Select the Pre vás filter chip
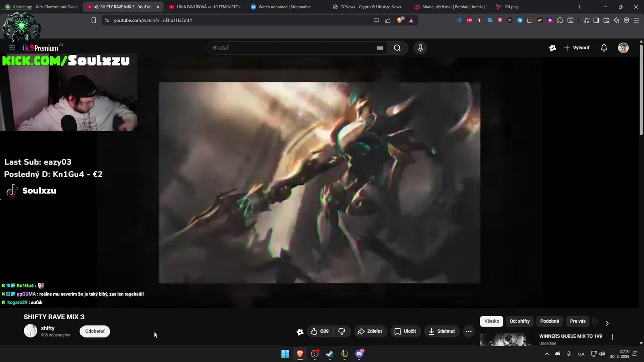 point(578,321)
